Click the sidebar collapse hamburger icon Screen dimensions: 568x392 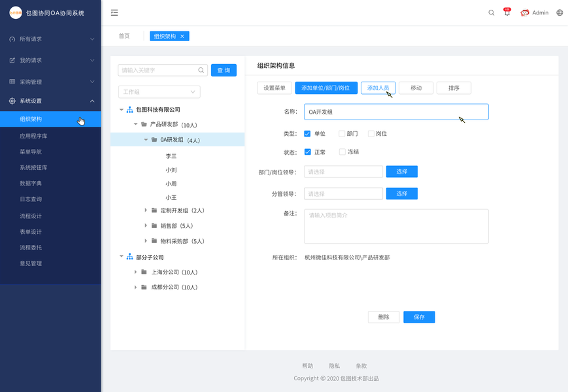(114, 12)
